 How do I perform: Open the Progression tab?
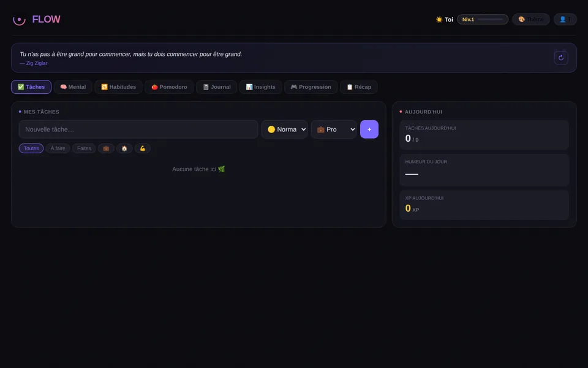311,86
